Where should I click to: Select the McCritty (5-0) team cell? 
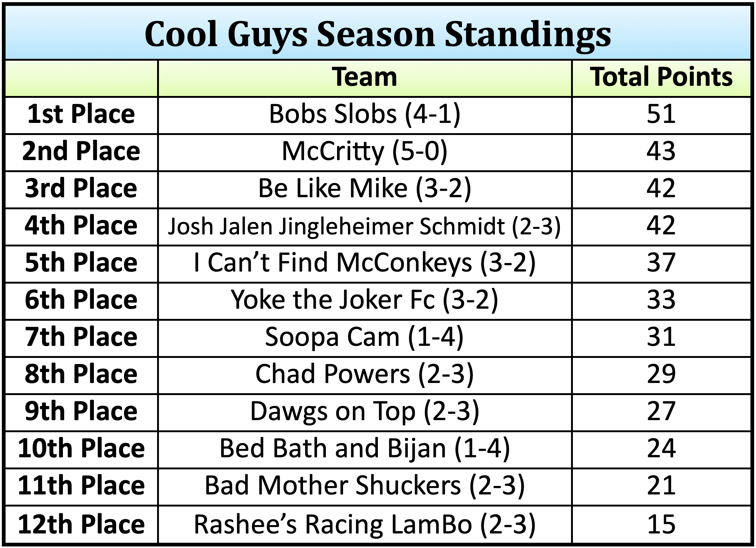[x=364, y=152]
